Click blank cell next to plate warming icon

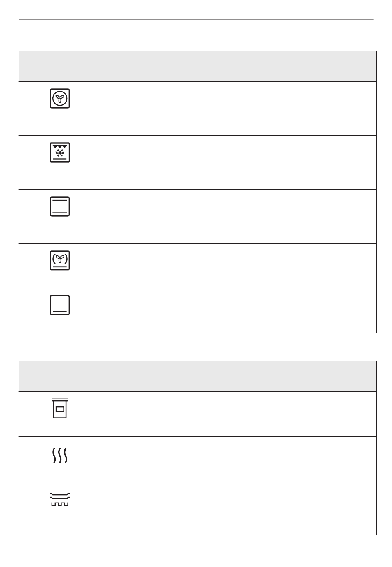pyautogui.click(x=240, y=508)
